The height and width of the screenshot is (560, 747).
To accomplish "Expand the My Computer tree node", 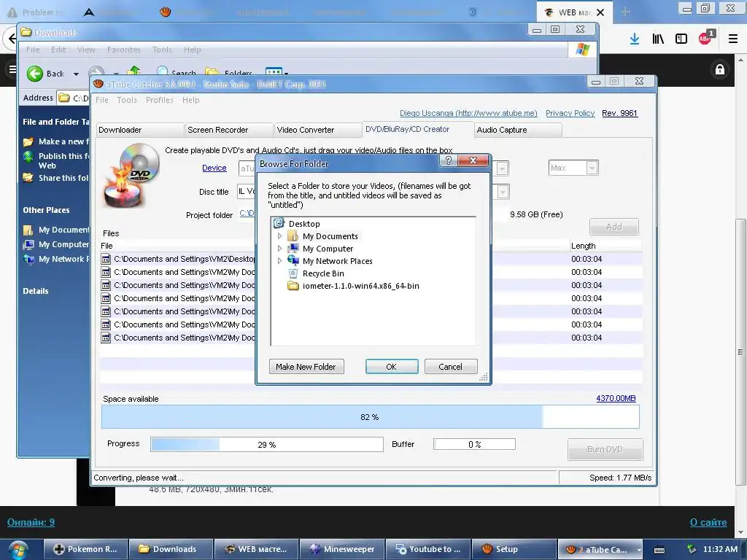I will [x=279, y=248].
